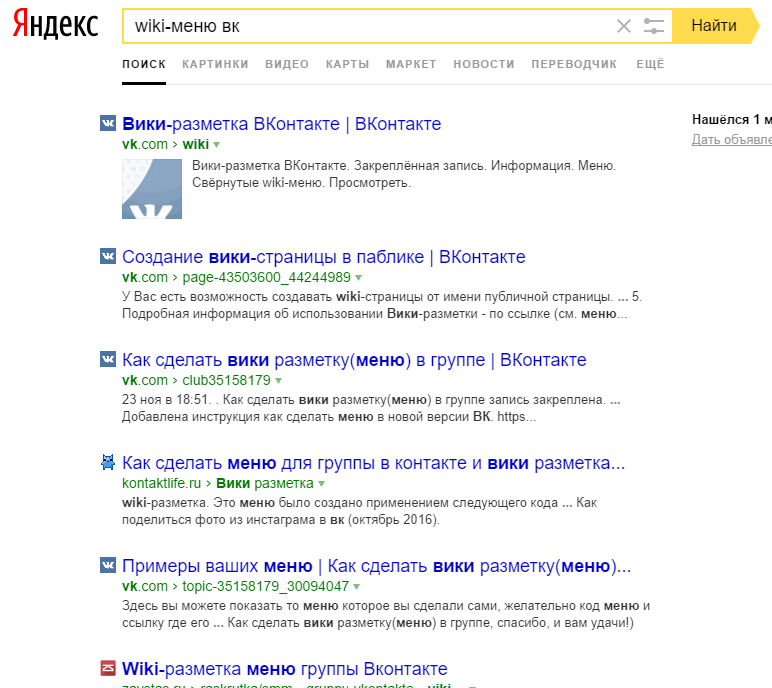The image size is (772, 688).
Task: Switch to the Картинки tab
Action: [x=215, y=64]
